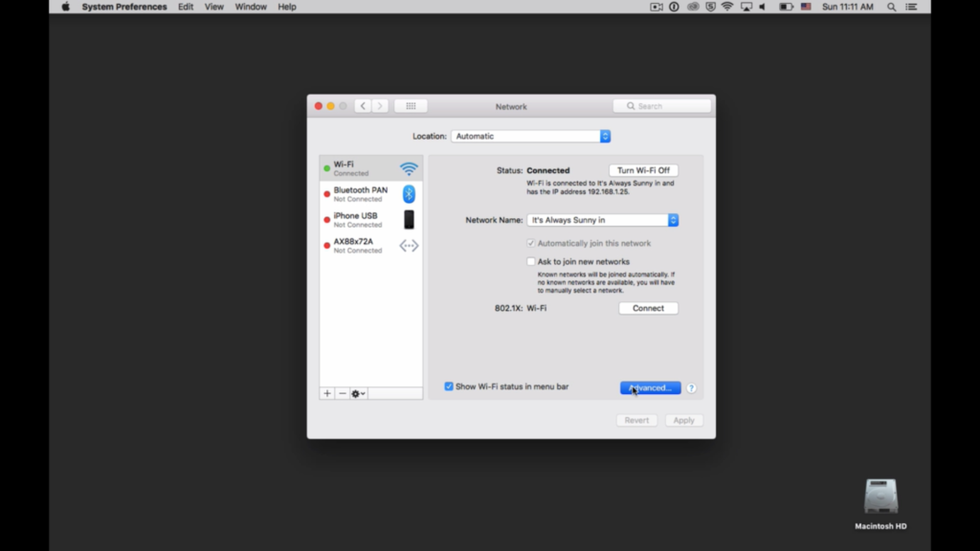Remove the service with the minus icon

(x=342, y=393)
